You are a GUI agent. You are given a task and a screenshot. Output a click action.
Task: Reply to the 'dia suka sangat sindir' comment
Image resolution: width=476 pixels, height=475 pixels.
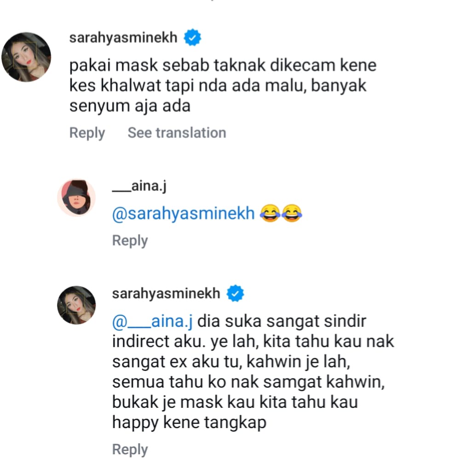130,449
